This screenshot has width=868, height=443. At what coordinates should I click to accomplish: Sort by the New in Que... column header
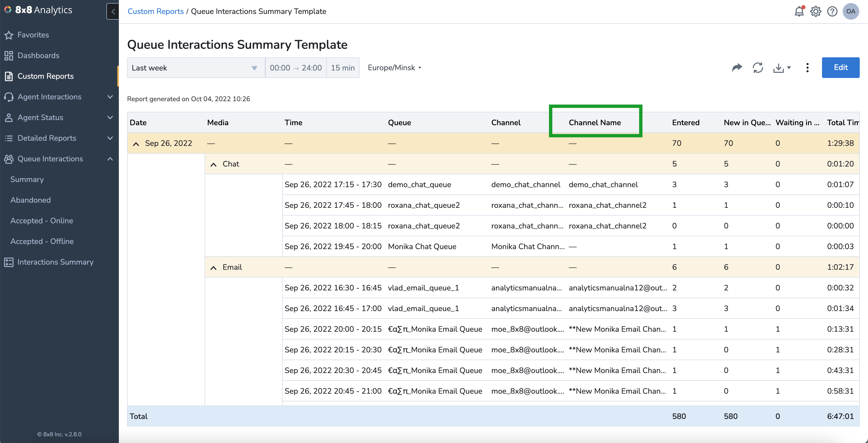click(x=747, y=123)
